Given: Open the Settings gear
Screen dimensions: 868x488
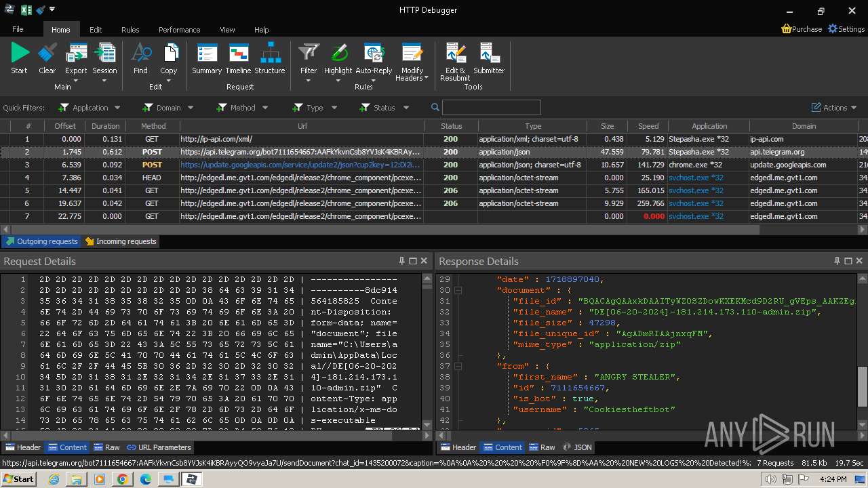Looking at the screenshot, I should (846, 29).
